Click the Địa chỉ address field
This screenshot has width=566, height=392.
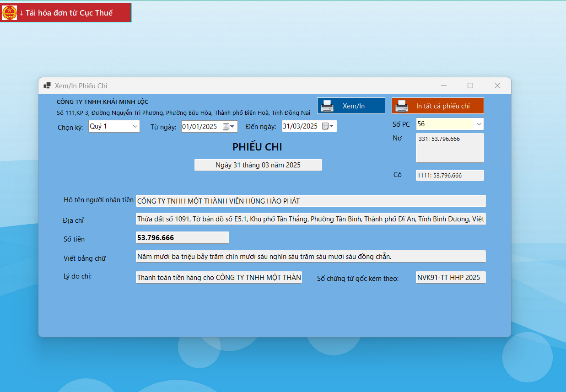coord(311,219)
